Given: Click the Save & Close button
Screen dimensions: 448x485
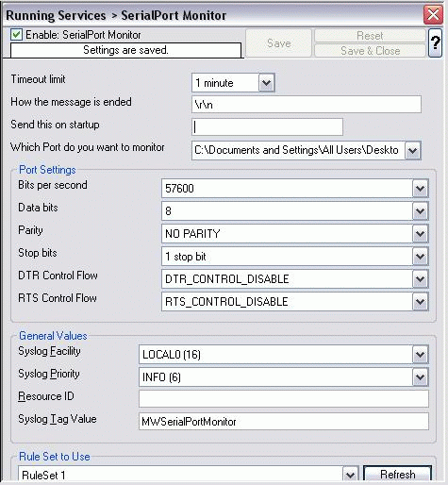Looking at the screenshot, I should pos(371,51).
